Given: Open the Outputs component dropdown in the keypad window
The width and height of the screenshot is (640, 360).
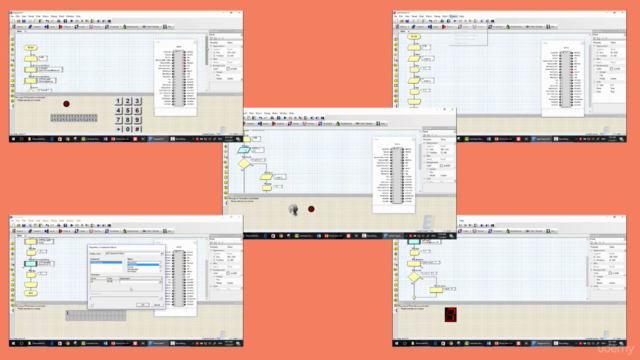Looking at the screenshot, I should 67,27.
